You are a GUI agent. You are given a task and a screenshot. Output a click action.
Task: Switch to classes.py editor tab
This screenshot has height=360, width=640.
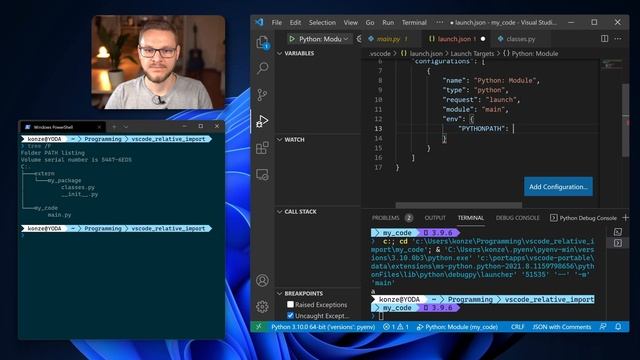pyautogui.click(x=520, y=39)
